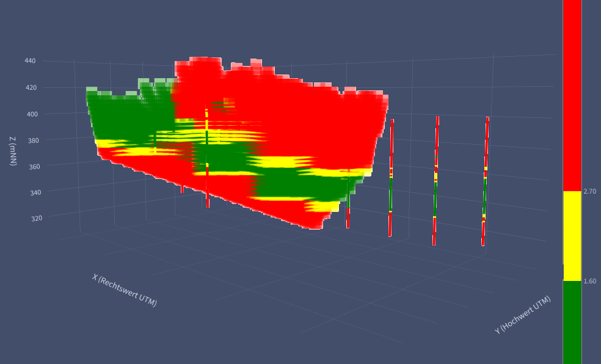The height and width of the screenshot is (364, 601).
Task: Select the second borehole from the right
Action: pos(436,180)
